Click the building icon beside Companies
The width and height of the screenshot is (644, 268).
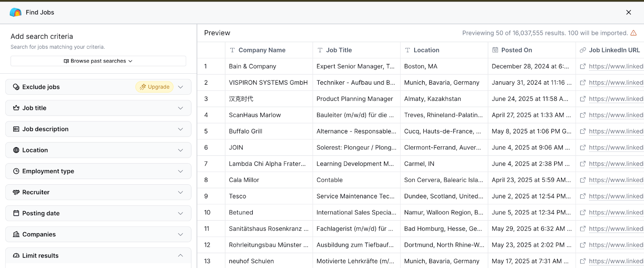coord(16,234)
